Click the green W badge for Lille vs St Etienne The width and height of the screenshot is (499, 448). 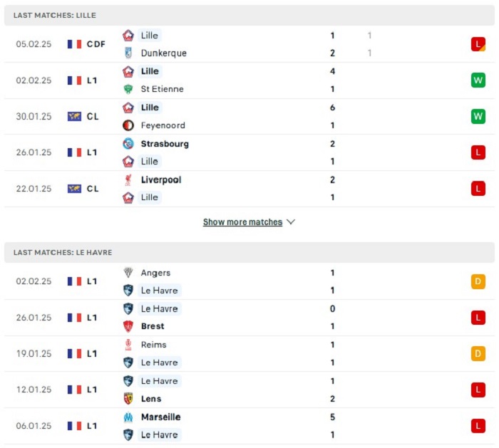(478, 80)
